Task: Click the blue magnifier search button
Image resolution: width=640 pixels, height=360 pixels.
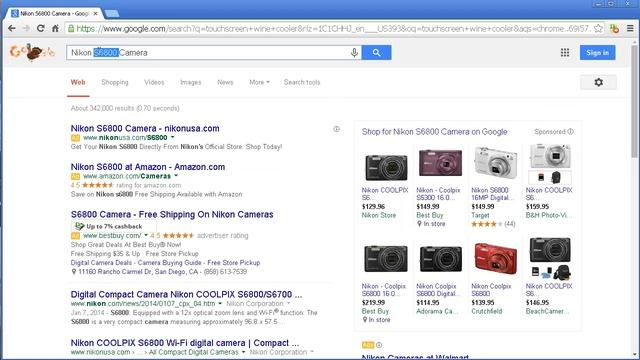Action: [376, 53]
